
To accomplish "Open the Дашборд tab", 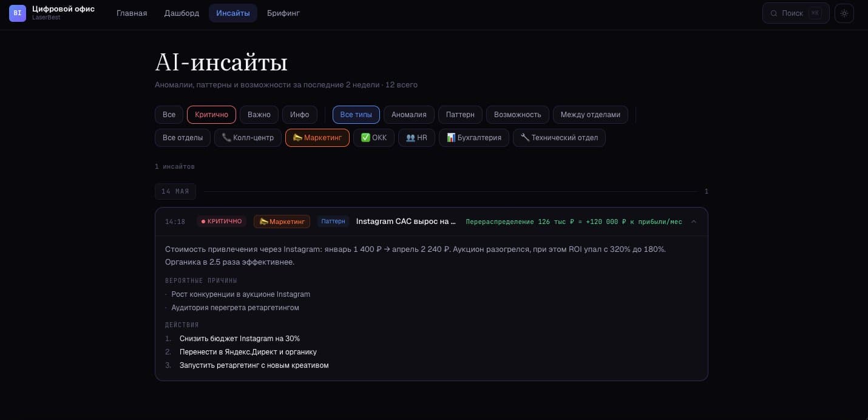I will click(x=181, y=13).
